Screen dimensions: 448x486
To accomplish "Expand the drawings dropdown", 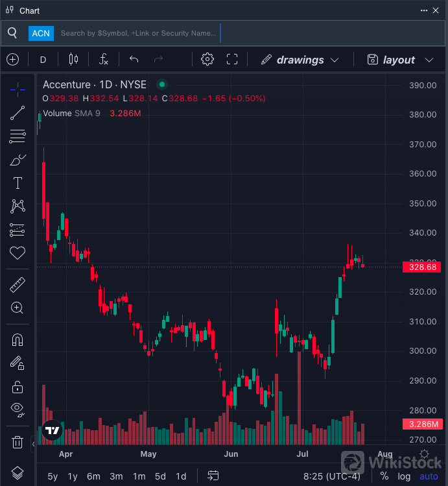I will (300, 60).
